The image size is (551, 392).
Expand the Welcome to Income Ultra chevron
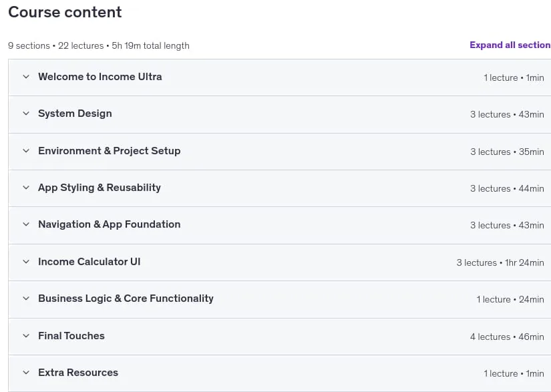26,77
